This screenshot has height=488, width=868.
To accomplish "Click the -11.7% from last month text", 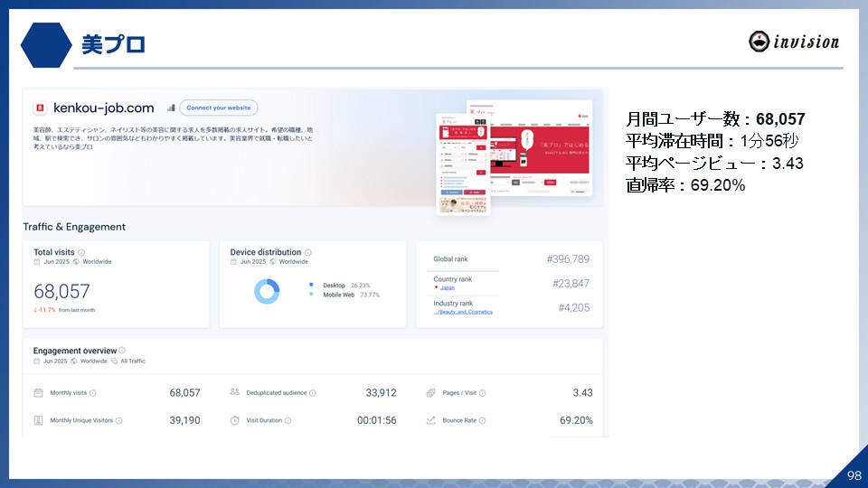I will (64, 310).
